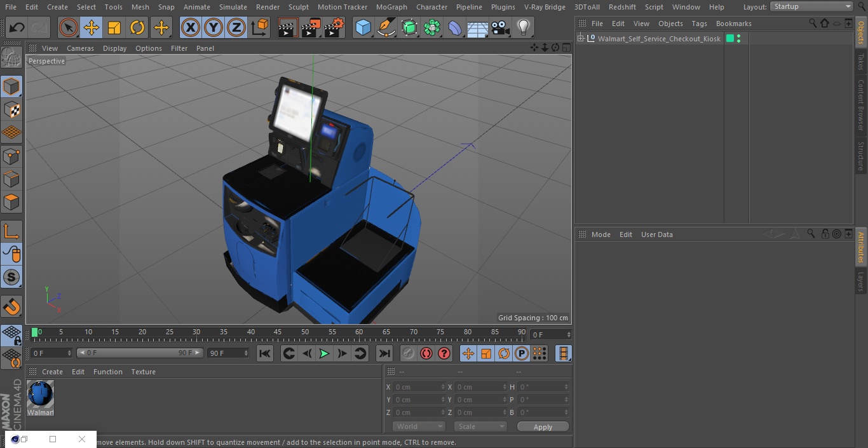Open Edit Render Settings icon
This screenshot has height=448, width=868.
[334, 27]
